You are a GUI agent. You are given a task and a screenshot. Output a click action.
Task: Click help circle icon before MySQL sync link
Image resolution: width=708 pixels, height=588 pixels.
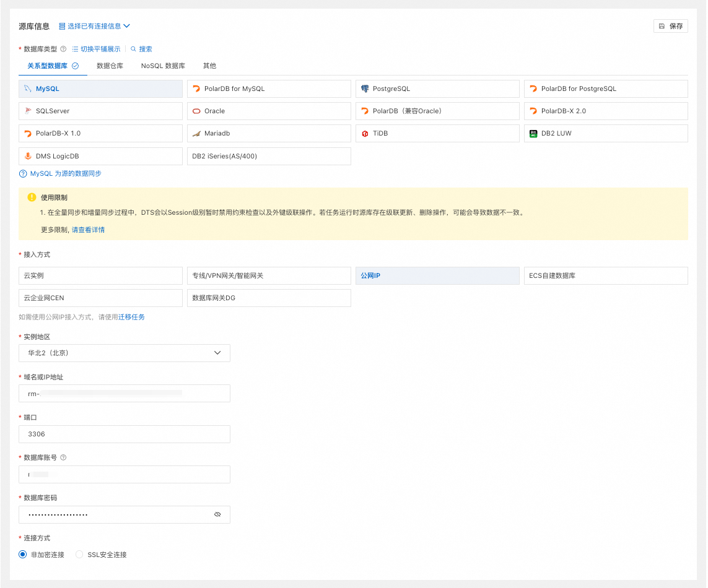[x=23, y=174]
